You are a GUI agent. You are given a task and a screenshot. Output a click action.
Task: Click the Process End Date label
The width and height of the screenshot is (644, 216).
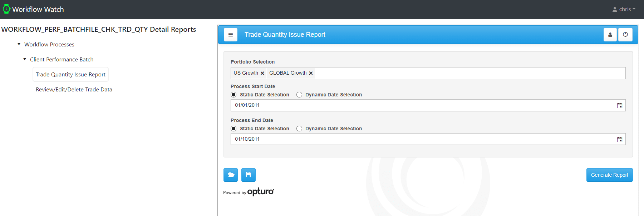[x=252, y=120]
